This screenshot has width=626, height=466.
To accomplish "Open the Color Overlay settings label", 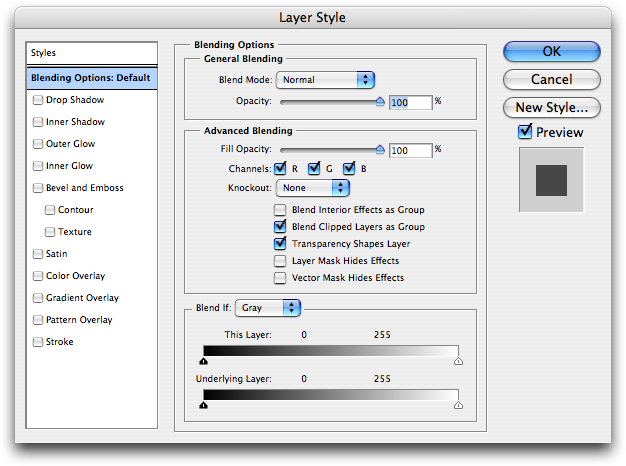I will click(75, 276).
